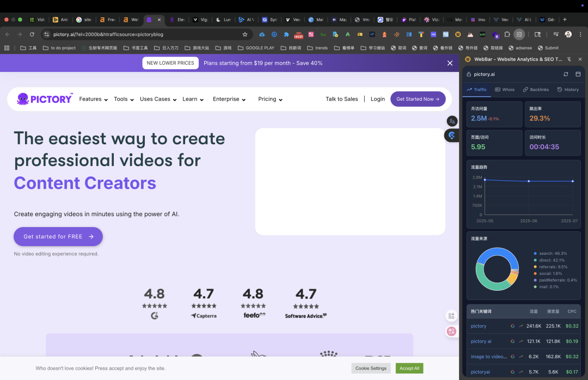
Task: Click the traffic sources donut chart
Action: pyautogui.click(x=497, y=269)
